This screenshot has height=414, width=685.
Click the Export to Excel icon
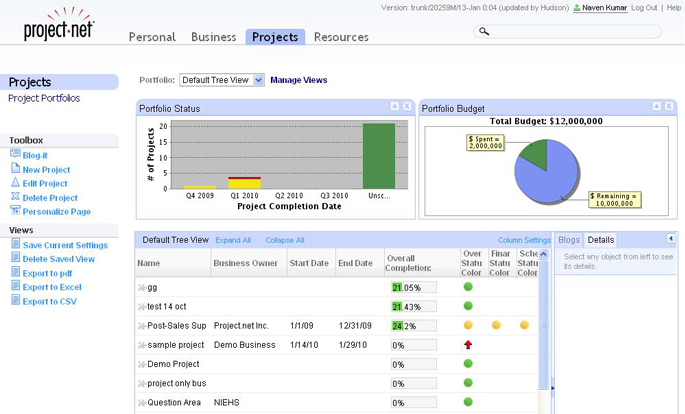point(15,286)
